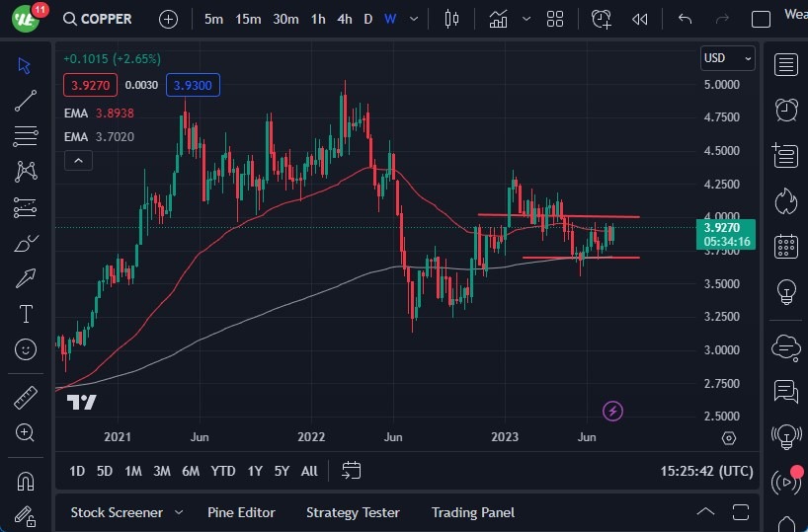Collapse the indicator legend chevron

pyautogui.click(x=78, y=161)
